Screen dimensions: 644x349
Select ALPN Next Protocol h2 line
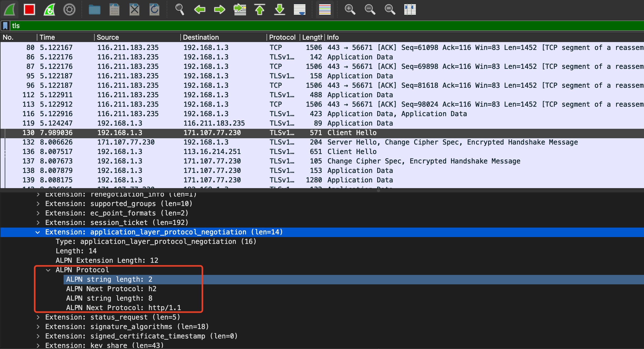[x=111, y=289]
